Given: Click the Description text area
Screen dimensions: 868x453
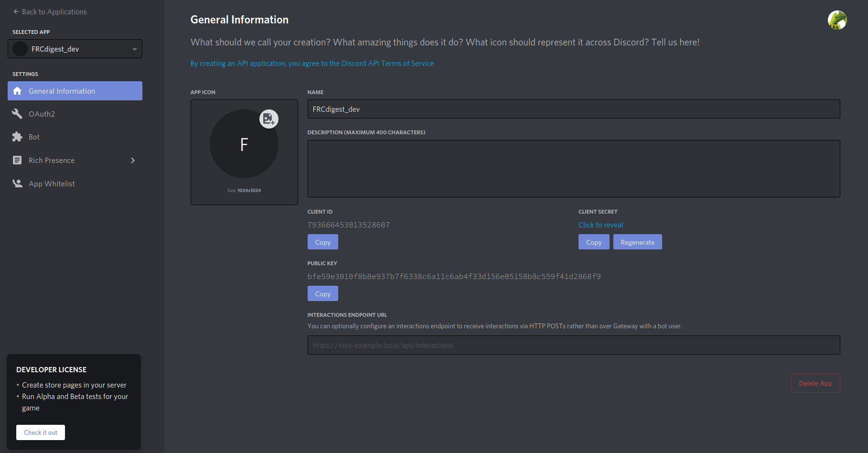Looking at the screenshot, I should click(x=574, y=169).
